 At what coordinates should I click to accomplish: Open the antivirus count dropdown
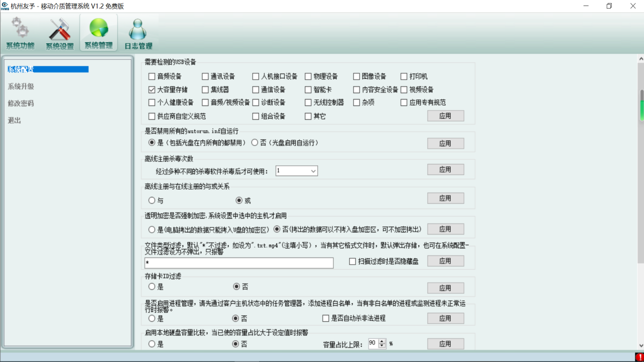click(x=314, y=170)
